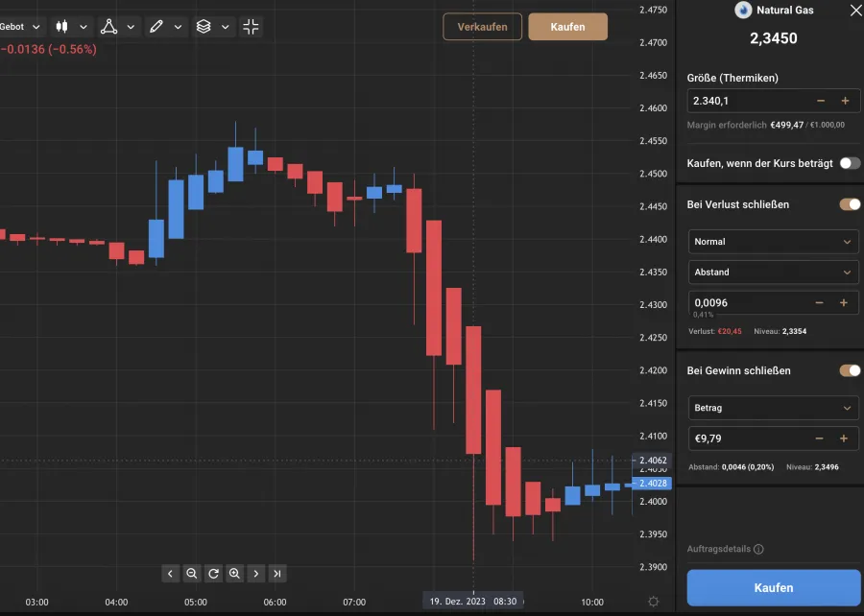Open chart settings gear

point(654,602)
